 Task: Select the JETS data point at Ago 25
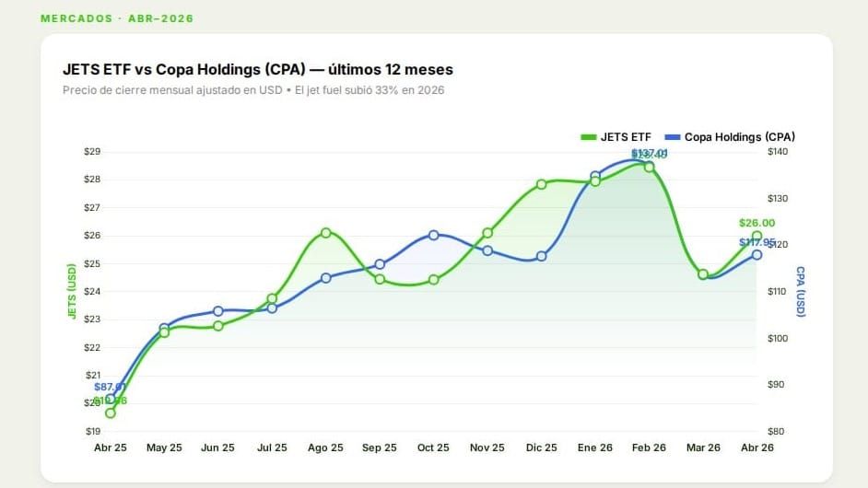click(x=326, y=233)
